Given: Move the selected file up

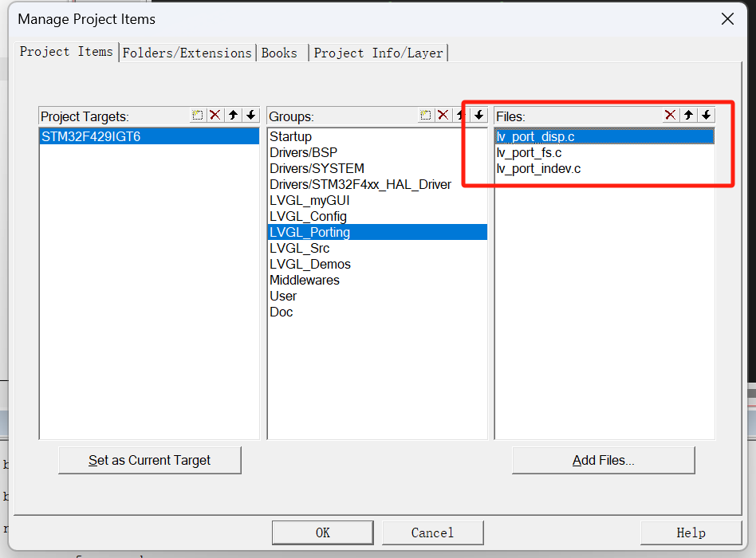Looking at the screenshot, I should tap(688, 116).
